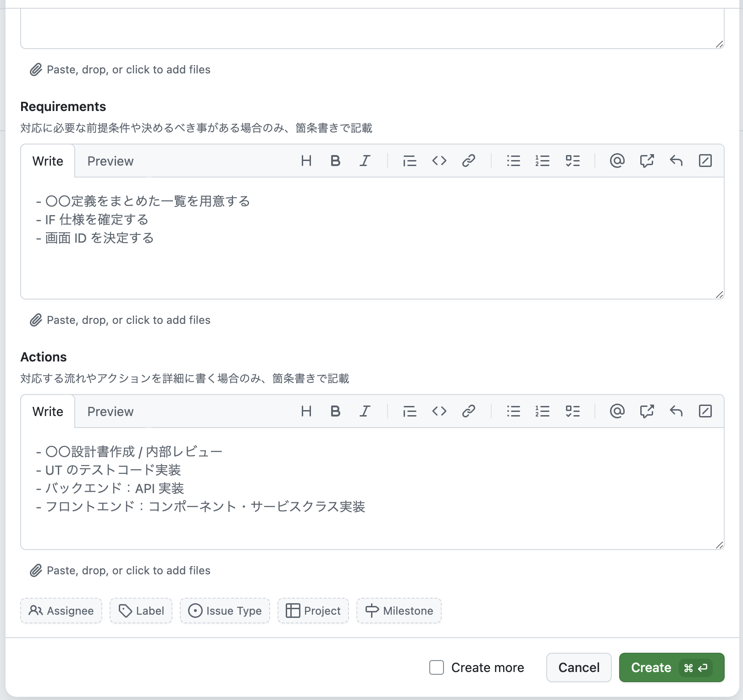743x700 pixels.
Task: Insert a quote in the Actions editor
Action: tap(410, 411)
